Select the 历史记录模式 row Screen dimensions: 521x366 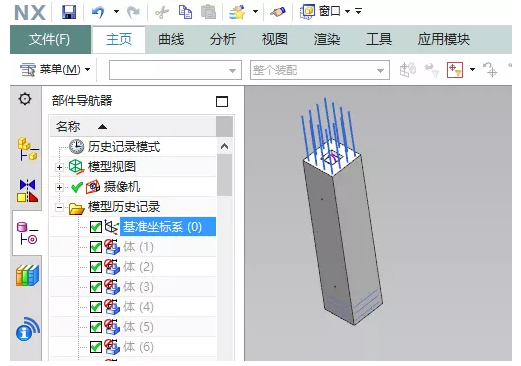point(124,147)
